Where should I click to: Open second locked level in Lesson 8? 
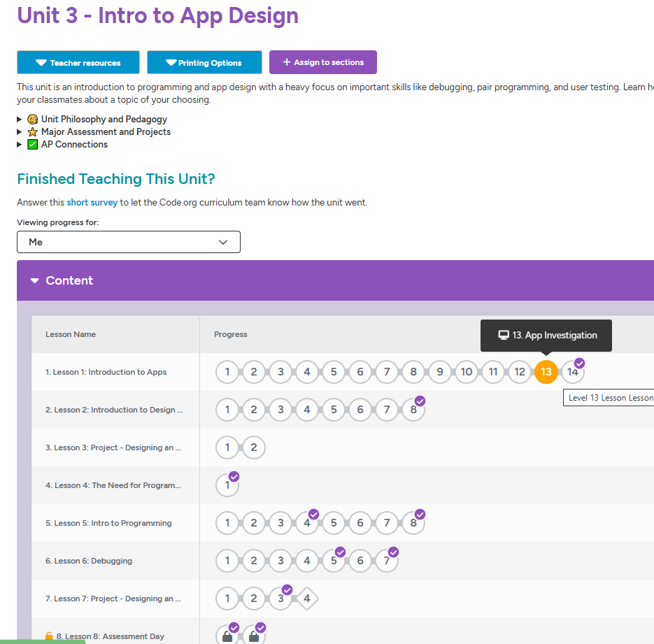[254, 636]
